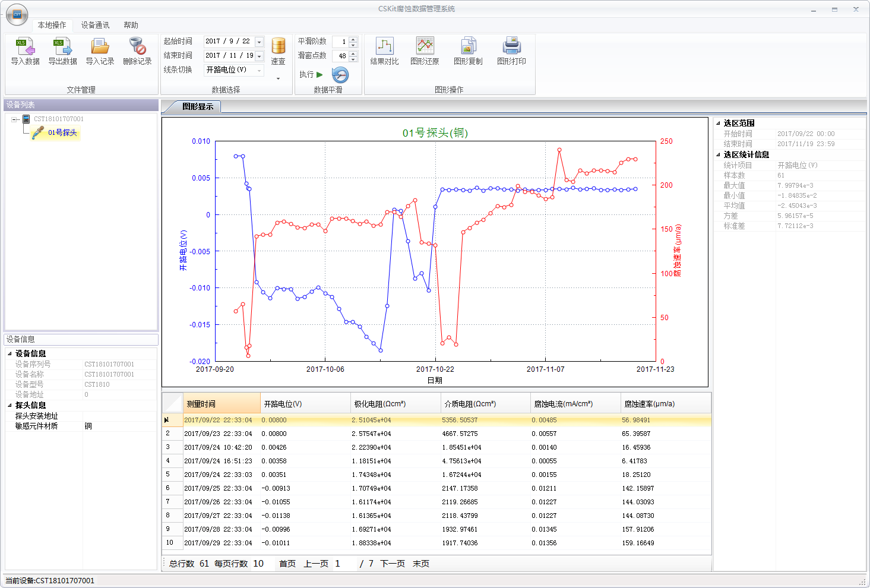Click the current page number field
The height and width of the screenshot is (588, 870).
pos(344,564)
